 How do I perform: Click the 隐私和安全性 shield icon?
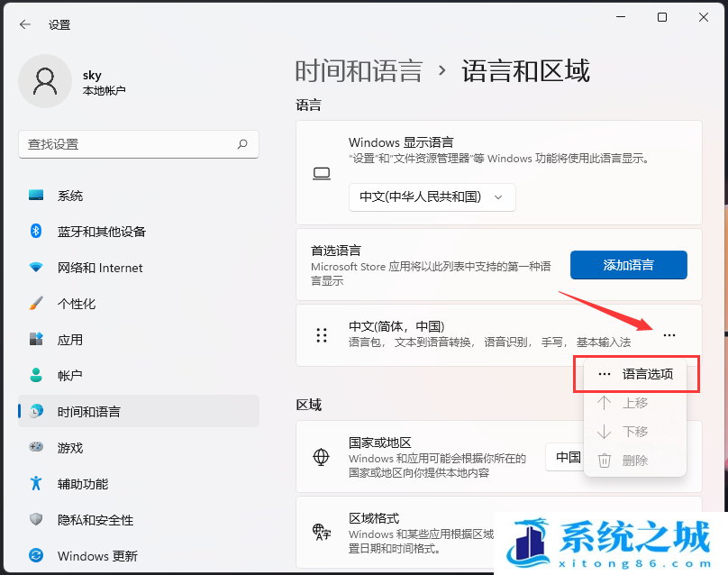36,519
